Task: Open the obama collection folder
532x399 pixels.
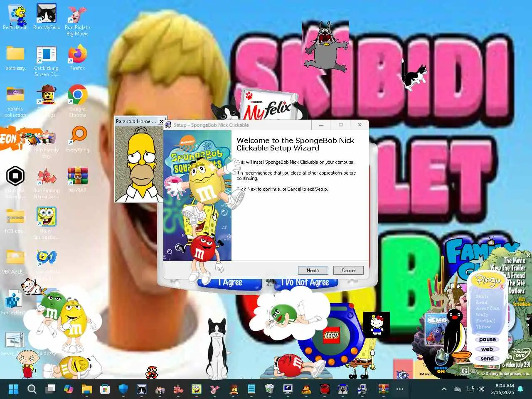Action: pyautogui.click(x=15, y=101)
